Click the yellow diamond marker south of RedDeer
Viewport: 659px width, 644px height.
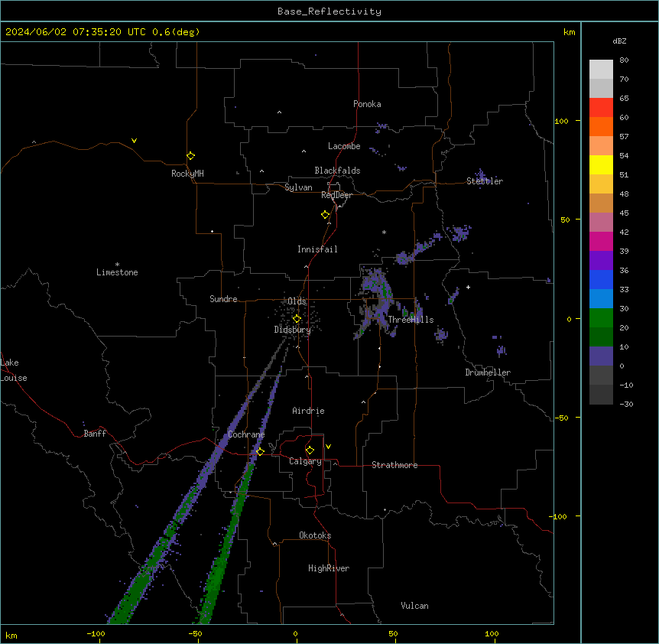click(326, 215)
